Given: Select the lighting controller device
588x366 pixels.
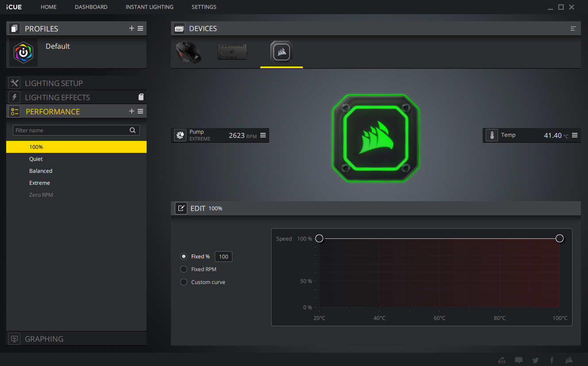Looking at the screenshot, I should pos(232,51).
